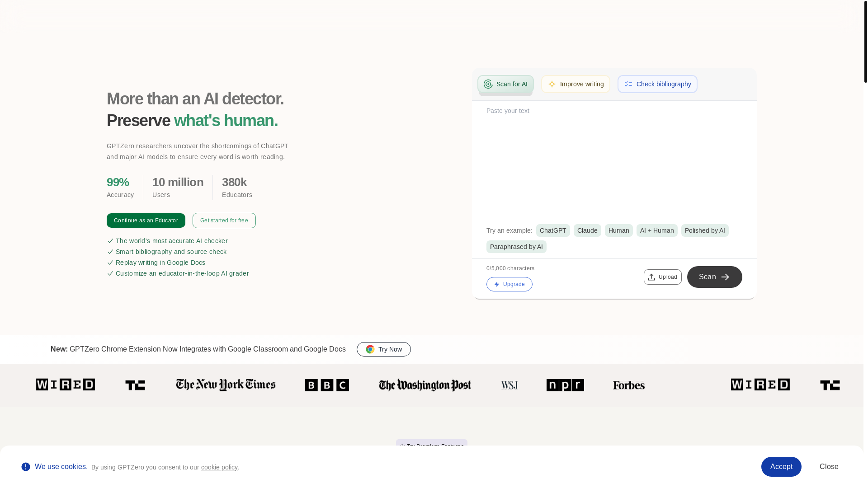Image resolution: width=868 pixels, height=488 pixels.
Task: Click the WSJ logo
Action: (509, 385)
